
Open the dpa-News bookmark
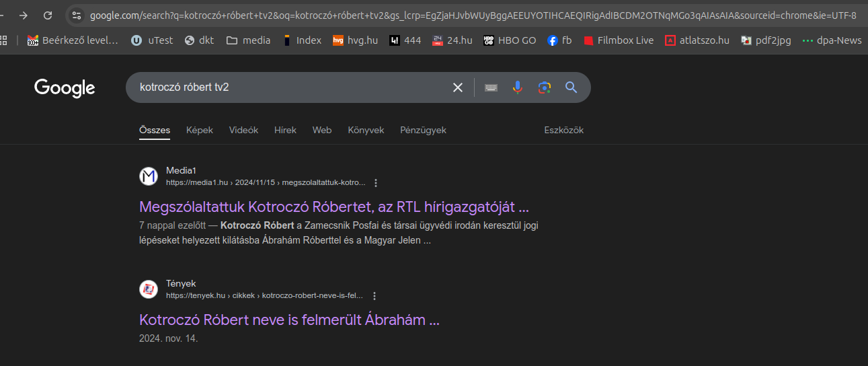[x=832, y=40]
